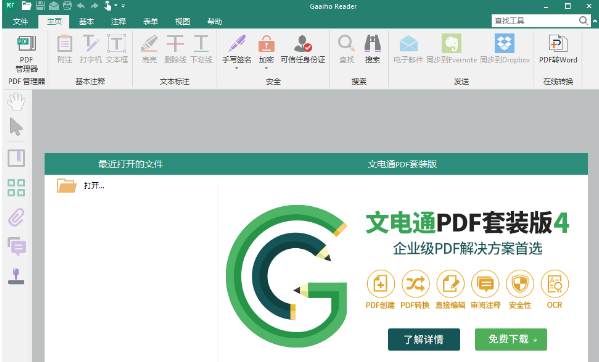Click the KF application icon
This screenshot has width=599, height=362.
click(10, 6)
